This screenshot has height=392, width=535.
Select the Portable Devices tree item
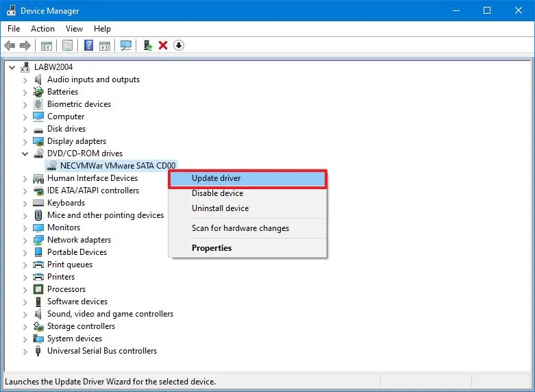(x=77, y=252)
